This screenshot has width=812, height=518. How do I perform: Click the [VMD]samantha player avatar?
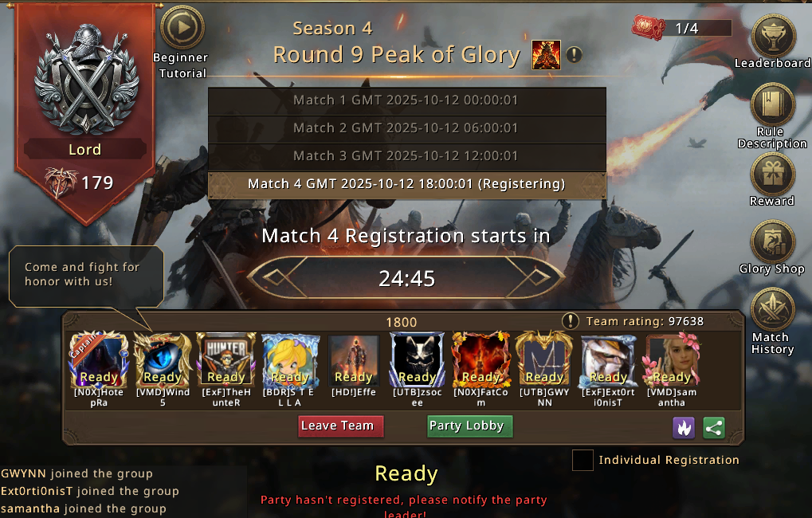click(x=672, y=360)
